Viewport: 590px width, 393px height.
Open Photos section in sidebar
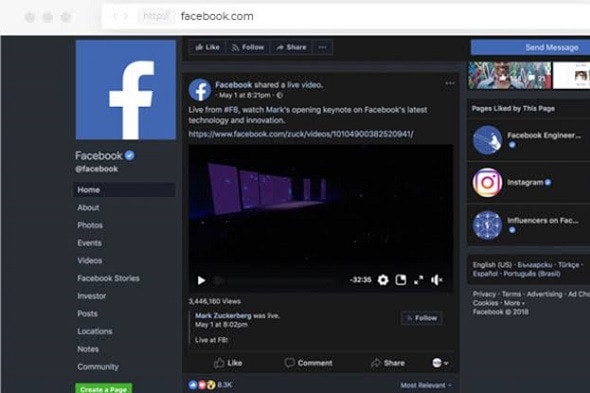90,225
